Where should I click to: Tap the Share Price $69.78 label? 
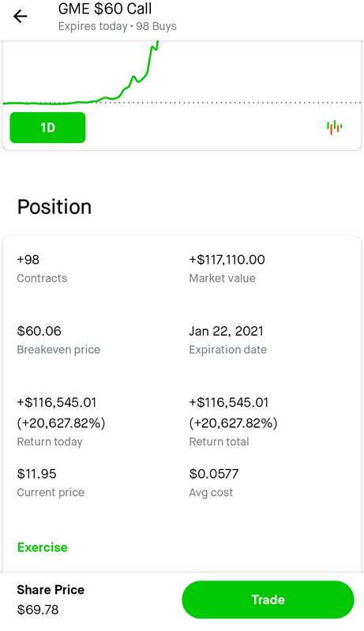[x=51, y=599]
